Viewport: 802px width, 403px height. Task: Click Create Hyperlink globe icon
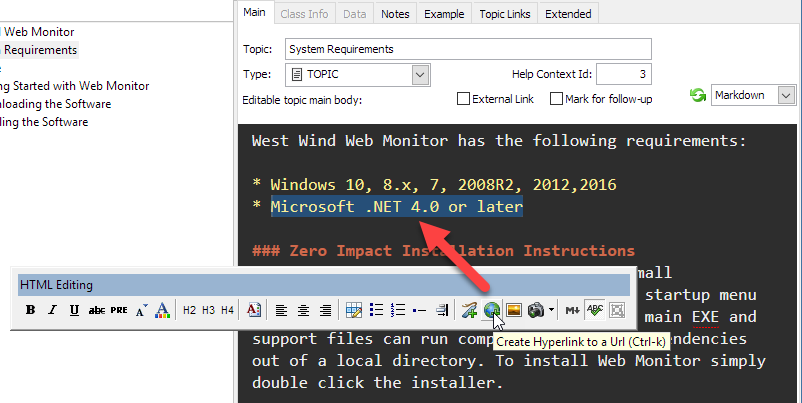tap(492, 310)
